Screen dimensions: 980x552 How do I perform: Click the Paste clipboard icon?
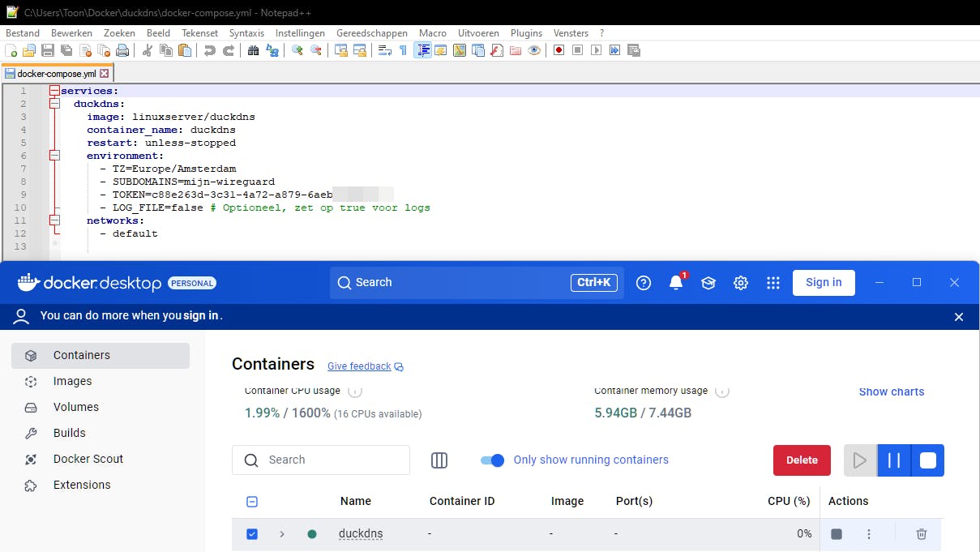point(185,50)
